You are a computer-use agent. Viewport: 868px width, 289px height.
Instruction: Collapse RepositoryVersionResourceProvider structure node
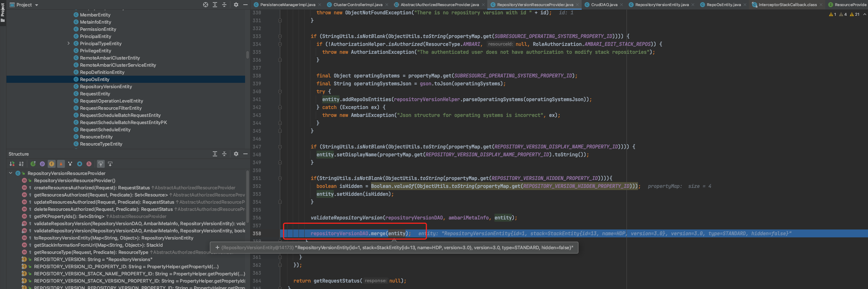pos(10,173)
